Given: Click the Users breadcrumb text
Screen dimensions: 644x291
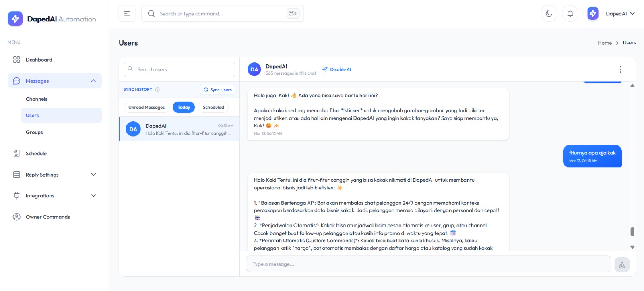Looking at the screenshot, I should pos(630,43).
